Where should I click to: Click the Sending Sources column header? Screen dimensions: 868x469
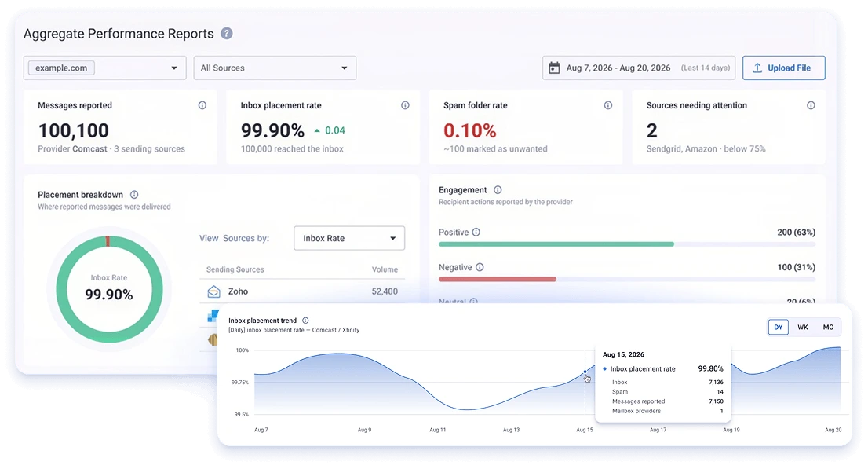click(x=235, y=269)
